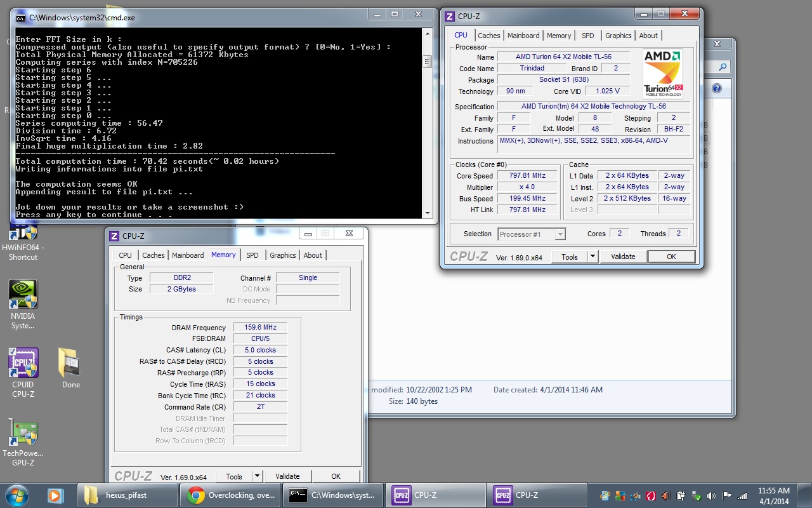
Task: Launch Windows Media Player from taskbar
Action: coord(55,495)
